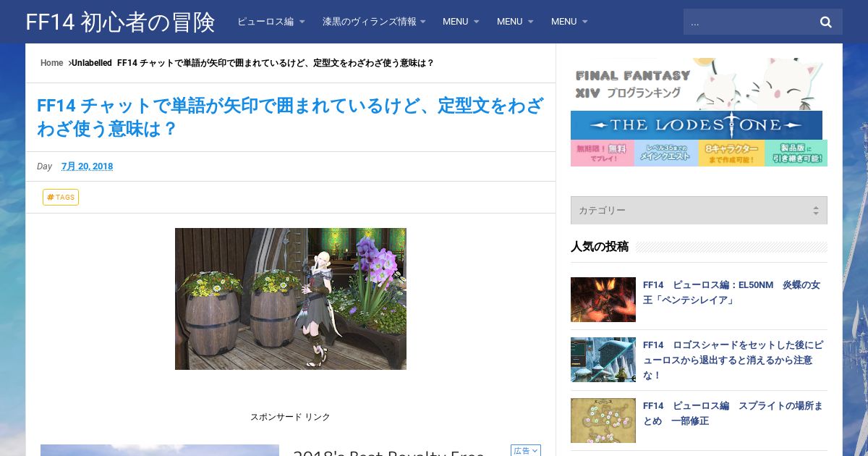Click the 8キャラクターまで作成可能 banner tile
The width and height of the screenshot is (868, 456).
[731, 153]
